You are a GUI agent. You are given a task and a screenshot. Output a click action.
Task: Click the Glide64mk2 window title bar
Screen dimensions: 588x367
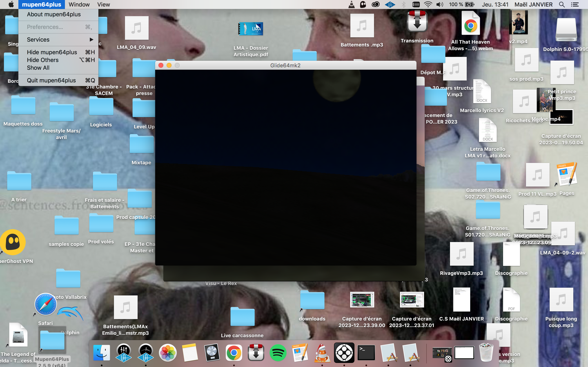click(x=285, y=65)
